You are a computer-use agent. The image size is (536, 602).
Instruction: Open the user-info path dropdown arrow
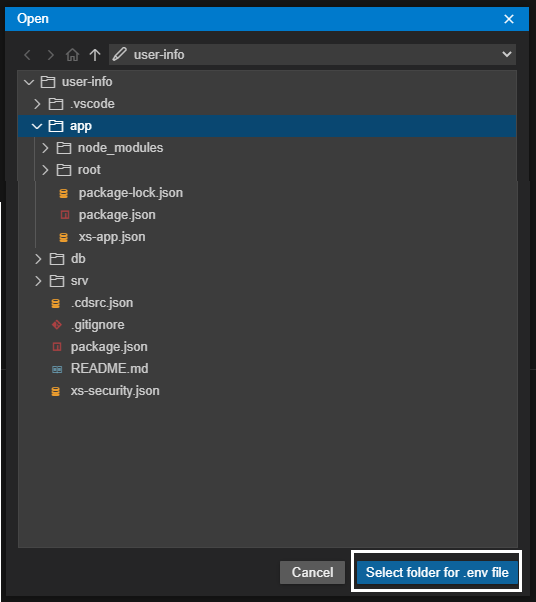pyautogui.click(x=507, y=54)
